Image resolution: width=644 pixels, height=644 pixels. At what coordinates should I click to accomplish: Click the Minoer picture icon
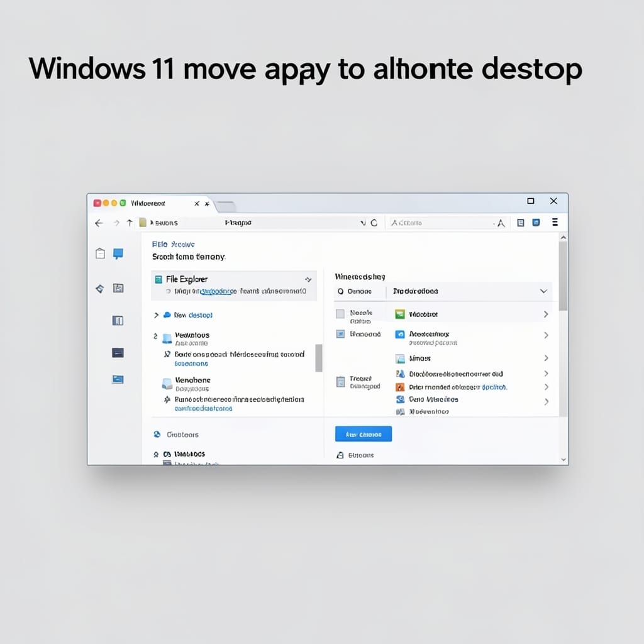tap(400, 359)
